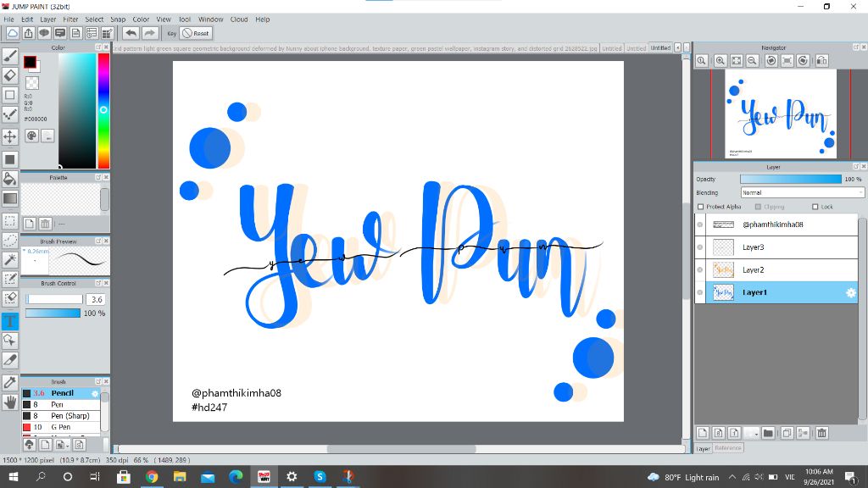The image size is (868, 488).
Task: Open the cloud icon in the top toolbar
Action: point(12,33)
